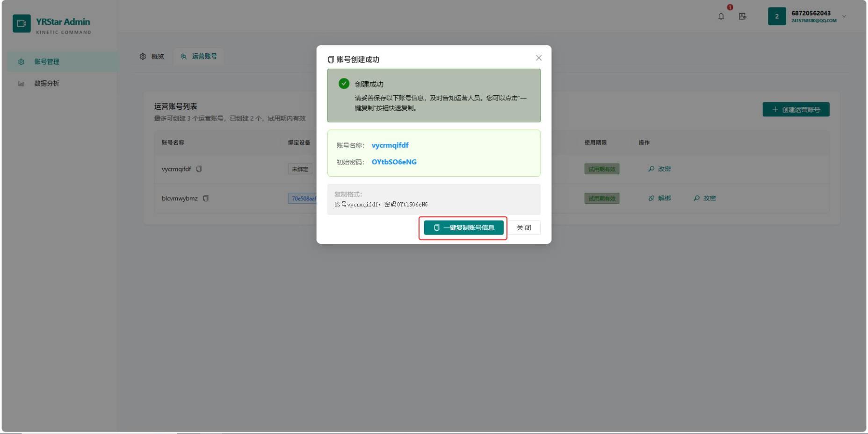The width and height of the screenshot is (868, 434).
Task: Click 试用期有效 tag in vycrmqifdf row
Action: 602,169
